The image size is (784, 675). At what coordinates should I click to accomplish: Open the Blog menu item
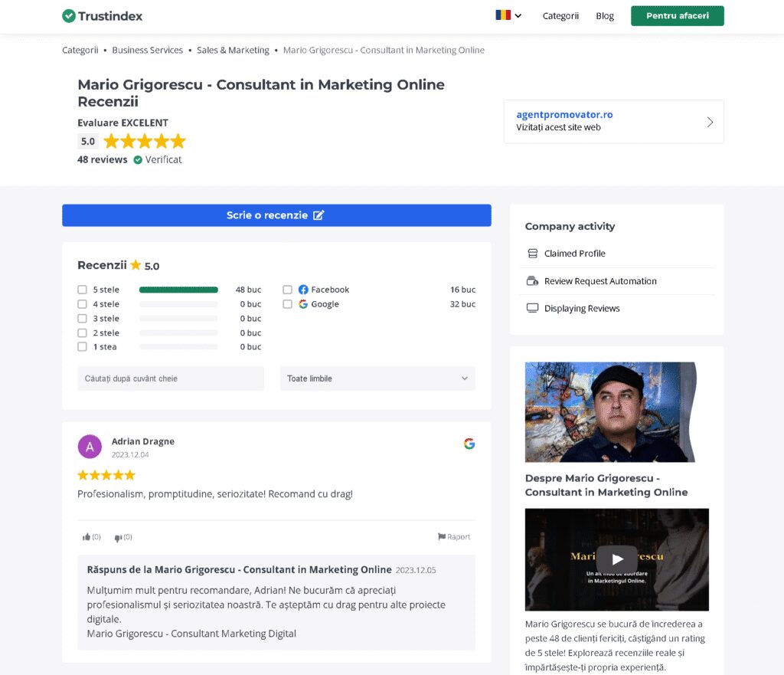[x=605, y=16]
